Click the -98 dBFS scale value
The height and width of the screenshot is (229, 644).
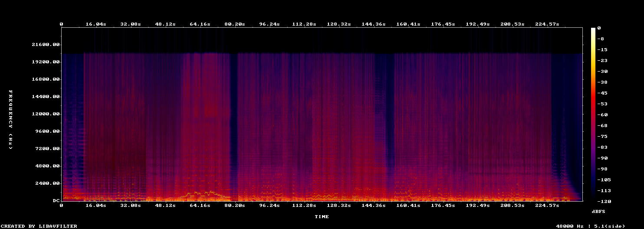(602, 169)
